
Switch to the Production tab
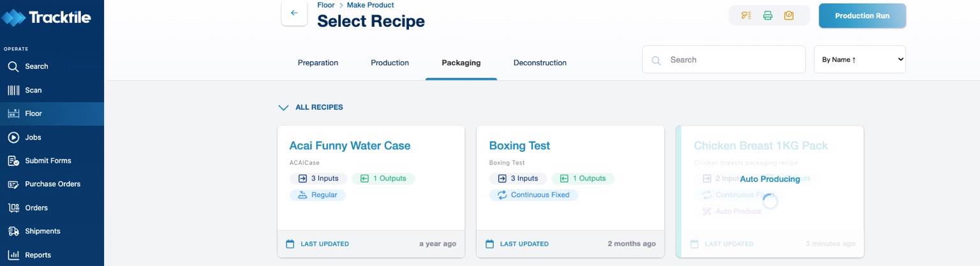[x=390, y=63]
